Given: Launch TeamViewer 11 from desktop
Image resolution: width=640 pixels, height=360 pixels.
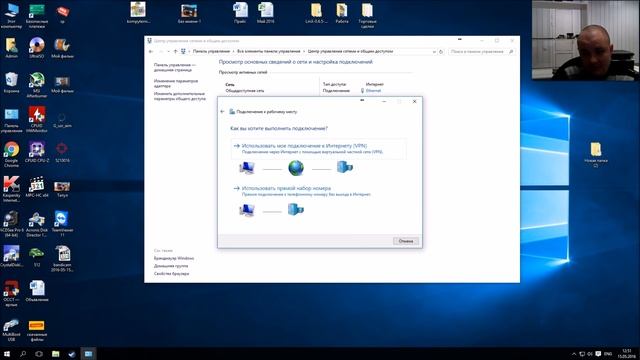Looking at the screenshot, I should tap(62, 224).
